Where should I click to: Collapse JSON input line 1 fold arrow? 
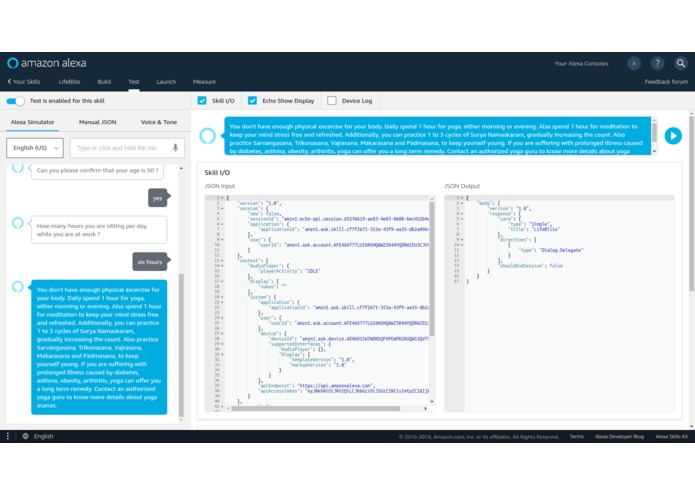coord(222,198)
